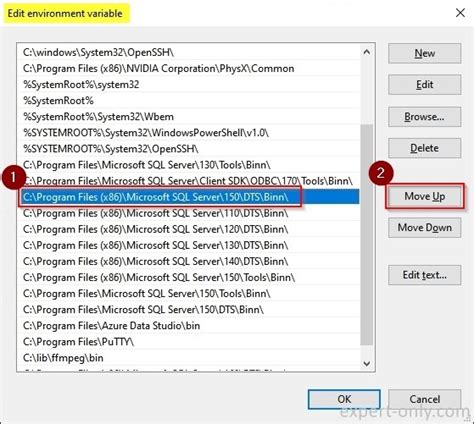The image size is (474, 424).
Task: Click the Move Down button
Action: coord(424,228)
